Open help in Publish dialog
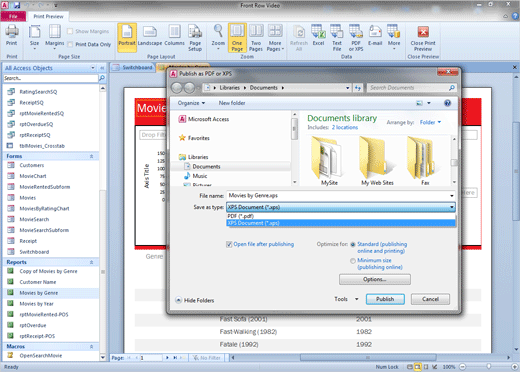Image resolution: width=520 pixels, height=372 pixels. coord(447,103)
